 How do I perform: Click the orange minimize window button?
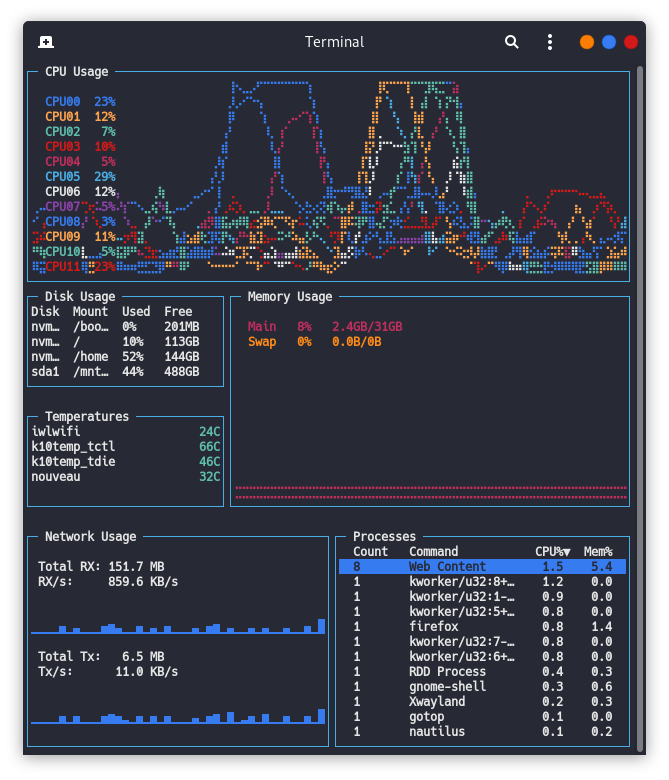(587, 42)
